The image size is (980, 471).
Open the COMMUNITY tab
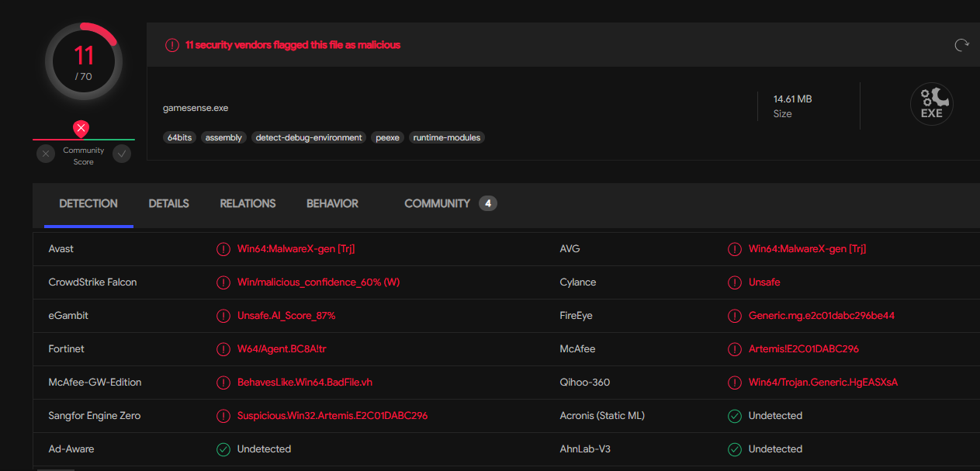(x=438, y=203)
